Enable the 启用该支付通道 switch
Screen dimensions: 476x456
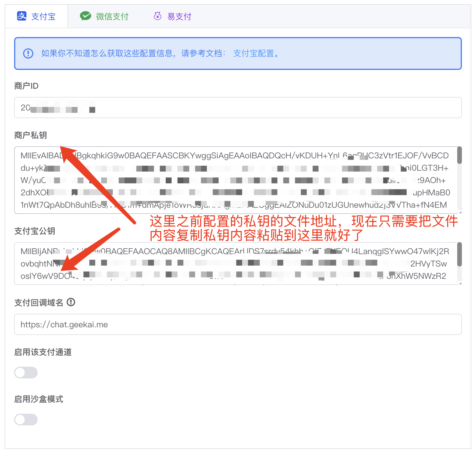[x=26, y=373]
